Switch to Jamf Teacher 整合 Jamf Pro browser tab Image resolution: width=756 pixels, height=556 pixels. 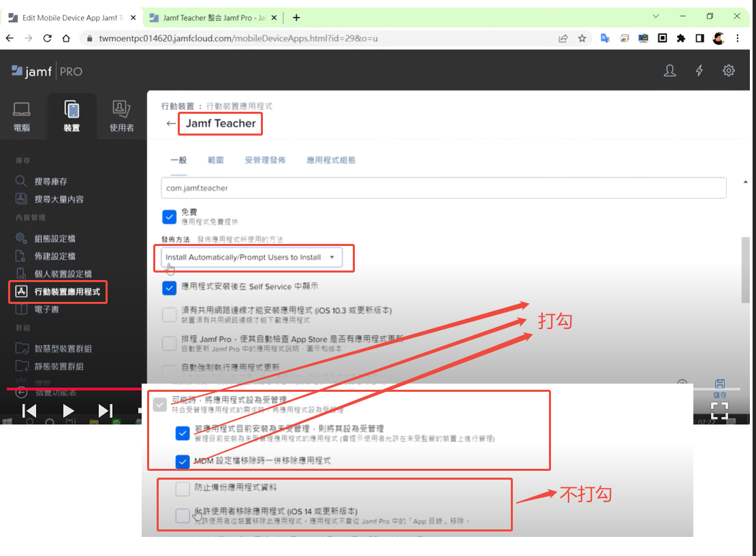click(x=214, y=18)
